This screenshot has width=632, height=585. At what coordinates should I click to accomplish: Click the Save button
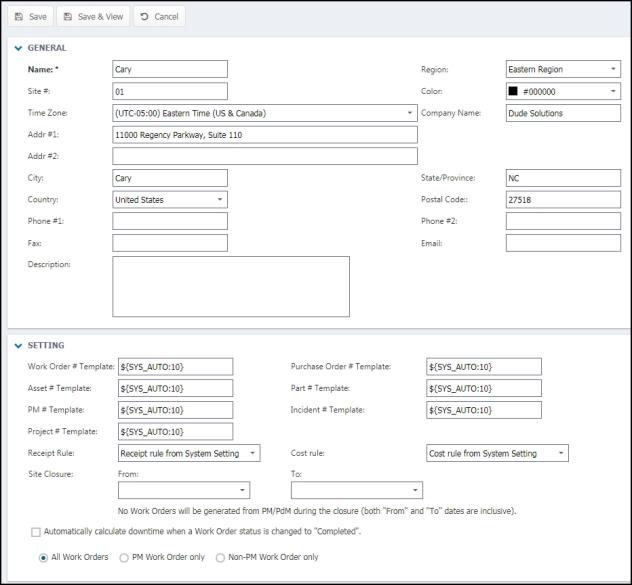(31, 17)
